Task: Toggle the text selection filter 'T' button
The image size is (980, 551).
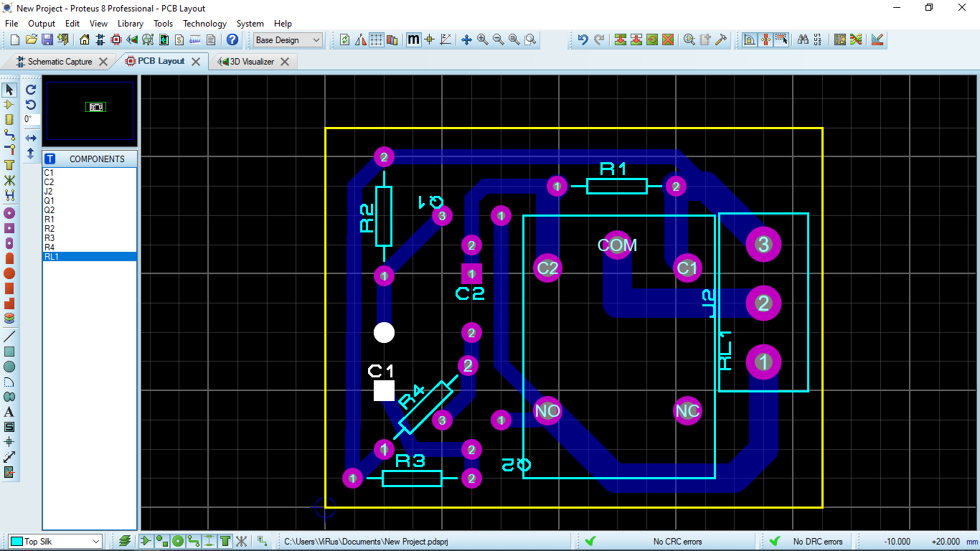Action: [x=225, y=541]
